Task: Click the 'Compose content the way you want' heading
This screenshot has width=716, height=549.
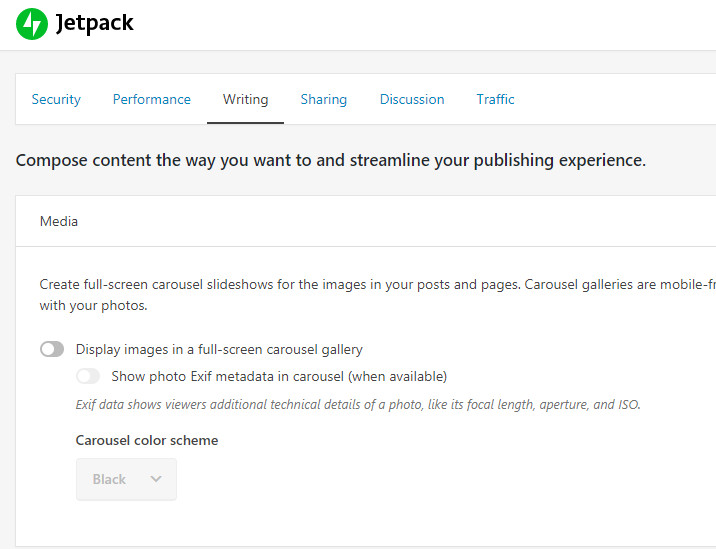Action: pos(331,160)
